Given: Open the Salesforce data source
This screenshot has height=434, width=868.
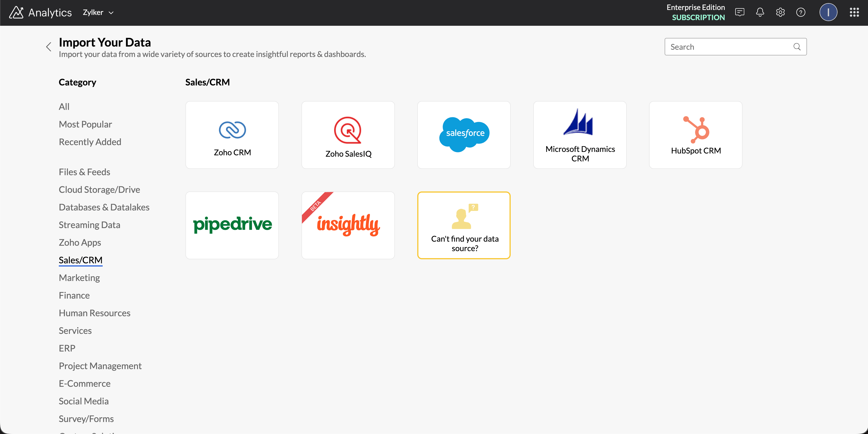Looking at the screenshot, I should [464, 135].
